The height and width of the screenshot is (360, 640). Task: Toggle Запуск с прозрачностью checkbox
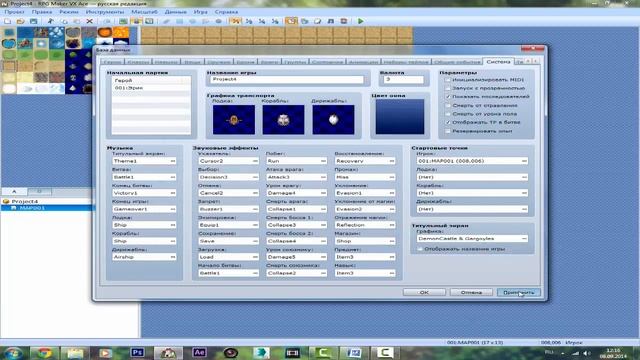pos(448,88)
